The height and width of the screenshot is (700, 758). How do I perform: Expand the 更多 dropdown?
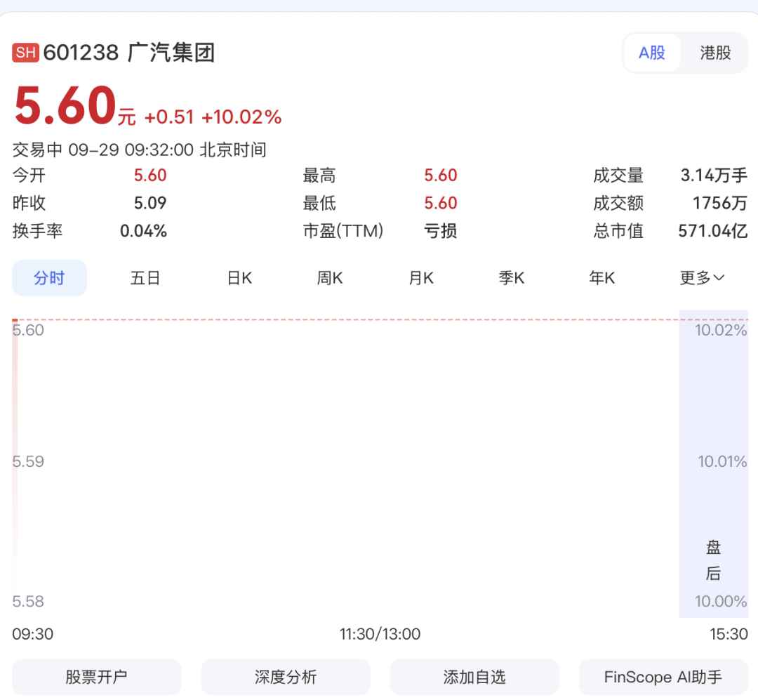tap(702, 277)
